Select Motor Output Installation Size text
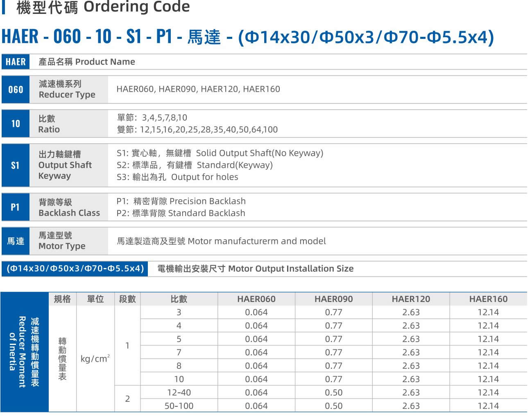This screenshot has width=532, height=419. coord(291,269)
